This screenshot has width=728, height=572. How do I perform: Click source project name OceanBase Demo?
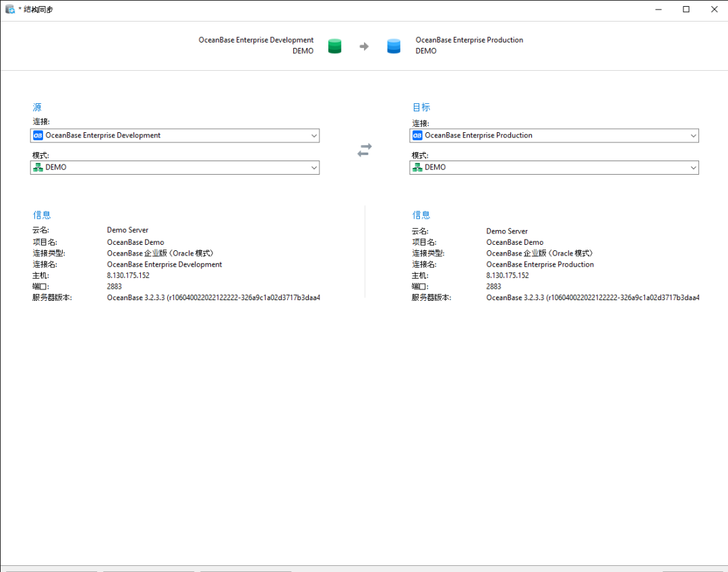click(x=135, y=242)
